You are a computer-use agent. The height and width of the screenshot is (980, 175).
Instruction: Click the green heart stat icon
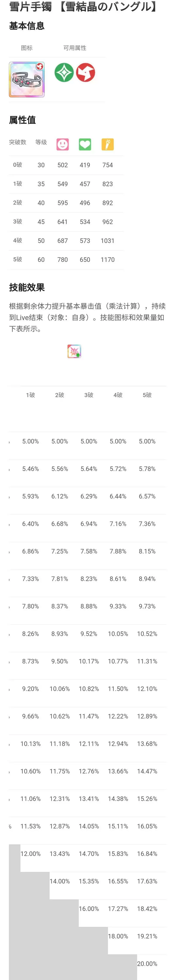[85, 144]
